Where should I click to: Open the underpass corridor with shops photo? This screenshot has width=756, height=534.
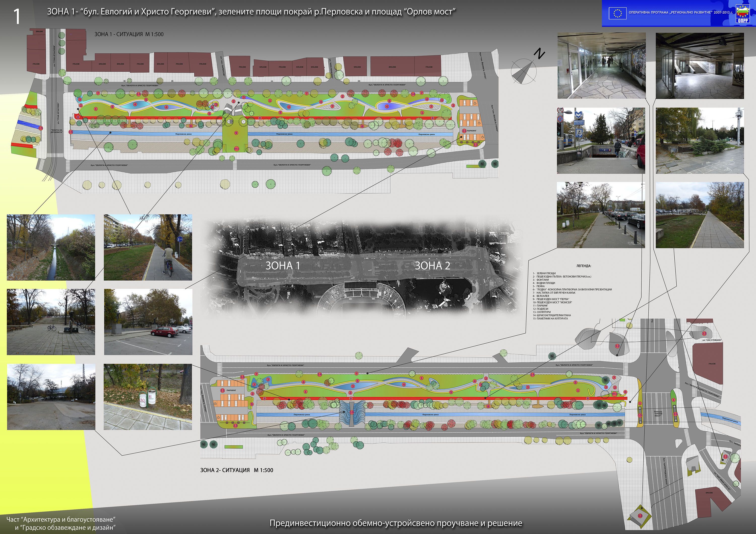tap(602, 66)
